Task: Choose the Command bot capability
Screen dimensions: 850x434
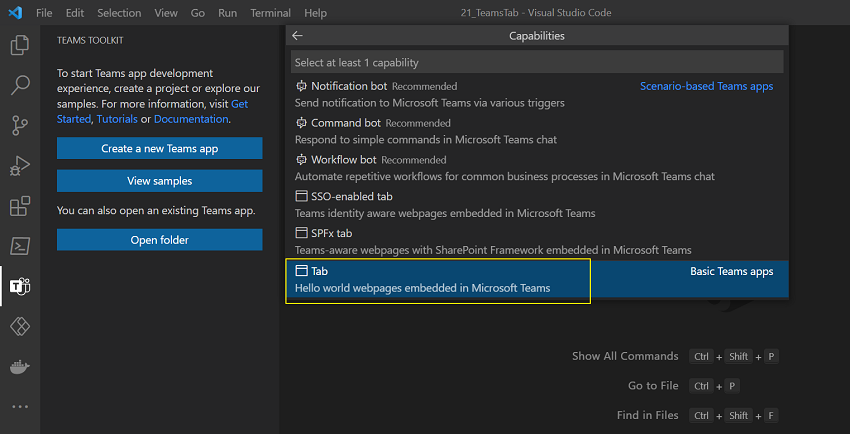Action: [x=537, y=131]
